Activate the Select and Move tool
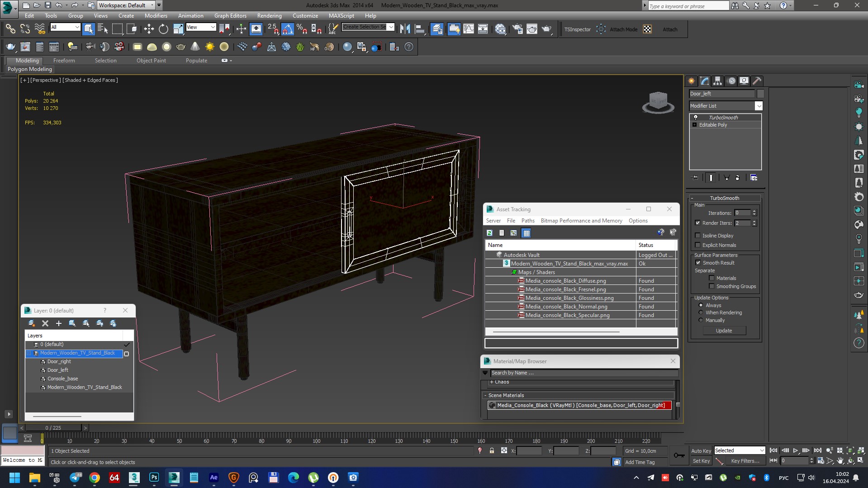868x488 pixels. (149, 29)
